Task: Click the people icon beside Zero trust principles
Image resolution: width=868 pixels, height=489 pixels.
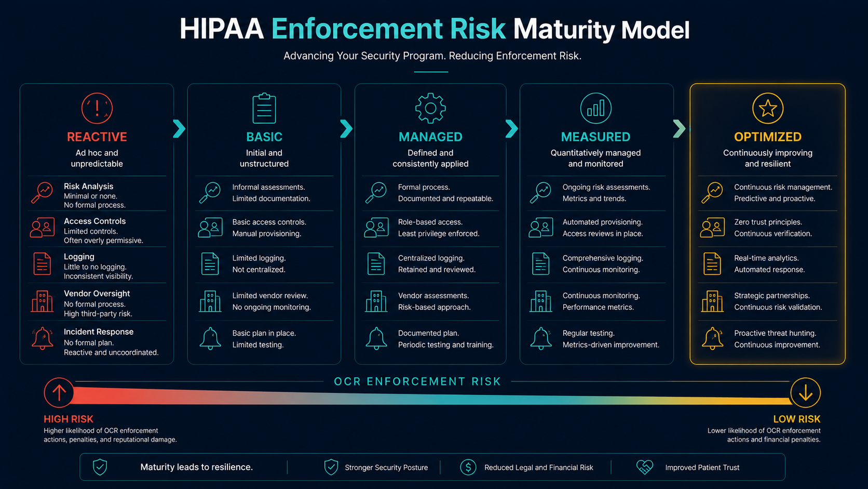Action: [x=712, y=228]
